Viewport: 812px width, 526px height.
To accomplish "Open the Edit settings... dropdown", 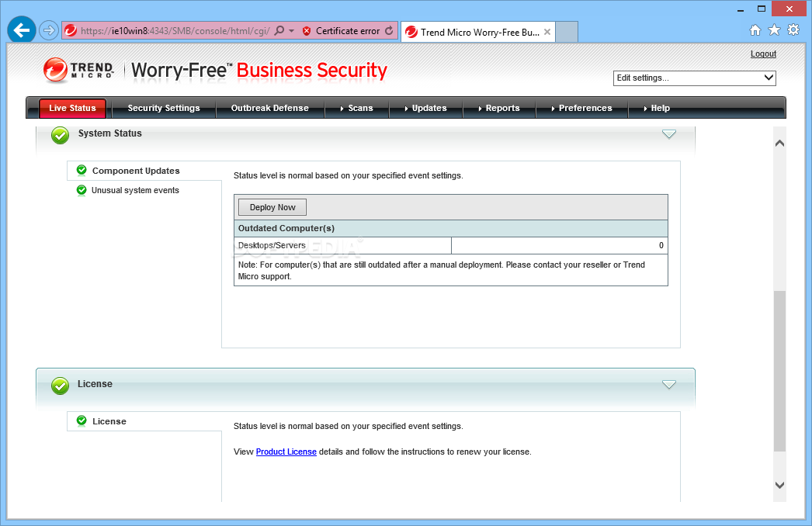I will (x=695, y=78).
